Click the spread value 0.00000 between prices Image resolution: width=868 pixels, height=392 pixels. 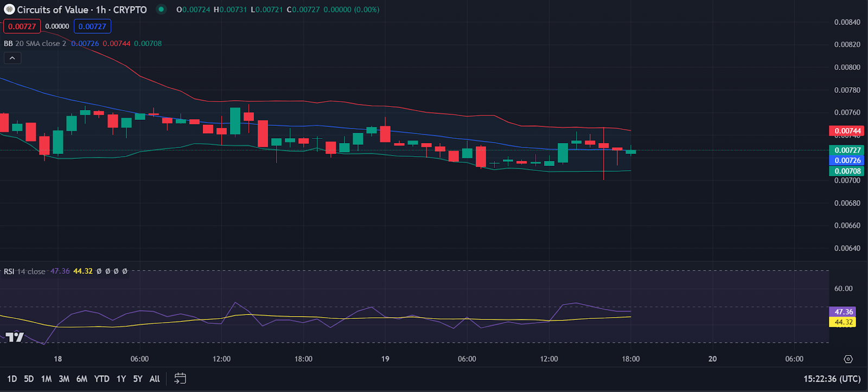(x=57, y=26)
